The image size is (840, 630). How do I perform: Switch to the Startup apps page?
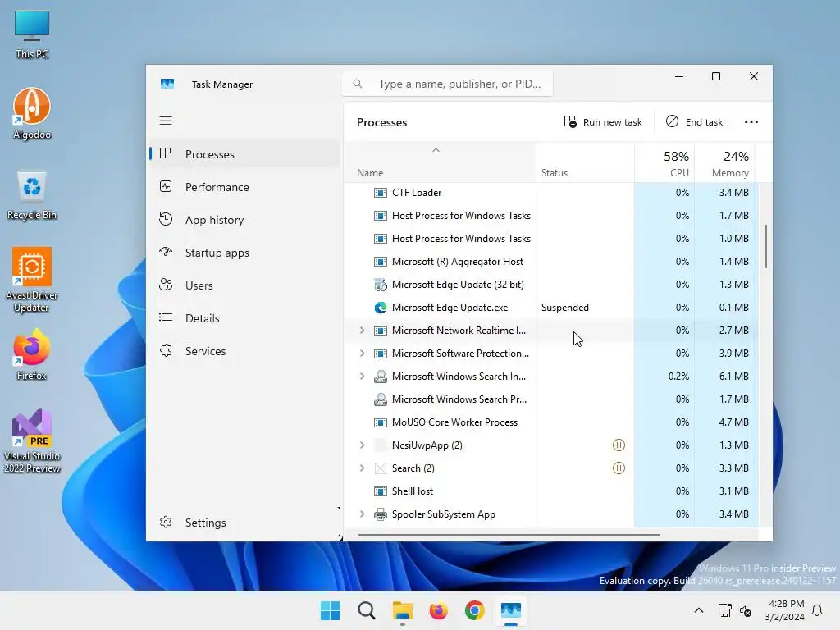pos(244,253)
